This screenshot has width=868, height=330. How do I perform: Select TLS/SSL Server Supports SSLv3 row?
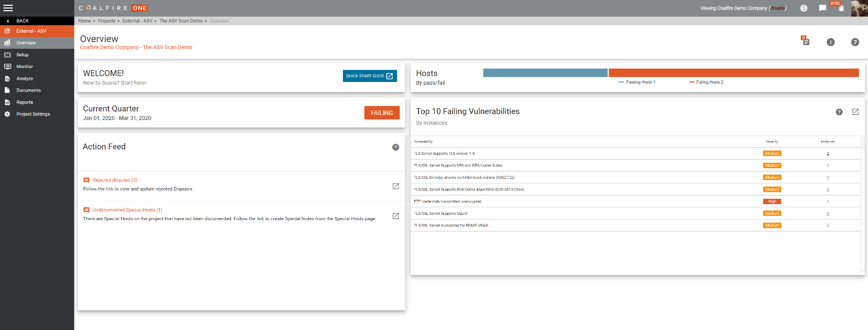[x=637, y=213]
